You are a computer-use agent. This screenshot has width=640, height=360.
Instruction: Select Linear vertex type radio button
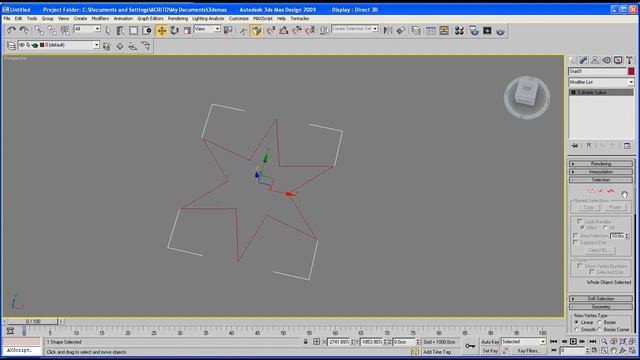pyautogui.click(x=577, y=322)
